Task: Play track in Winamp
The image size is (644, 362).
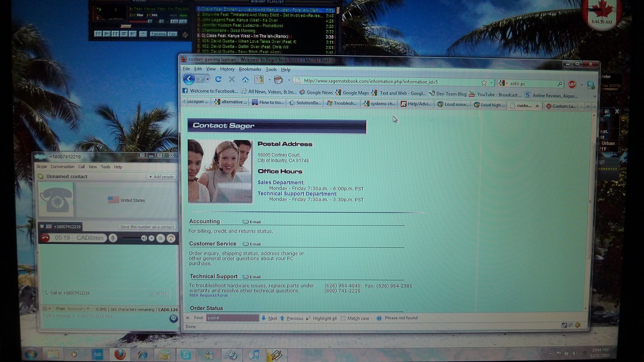Action: click(106, 34)
